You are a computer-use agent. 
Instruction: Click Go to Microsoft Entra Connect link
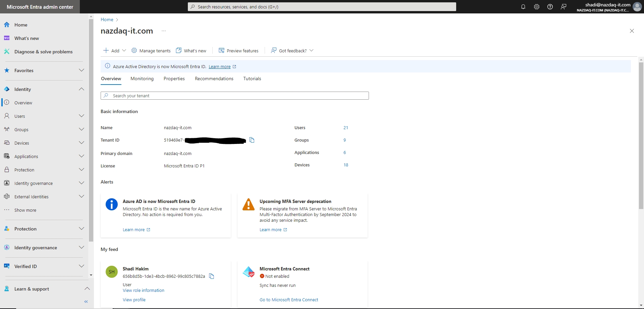(289, 300)
